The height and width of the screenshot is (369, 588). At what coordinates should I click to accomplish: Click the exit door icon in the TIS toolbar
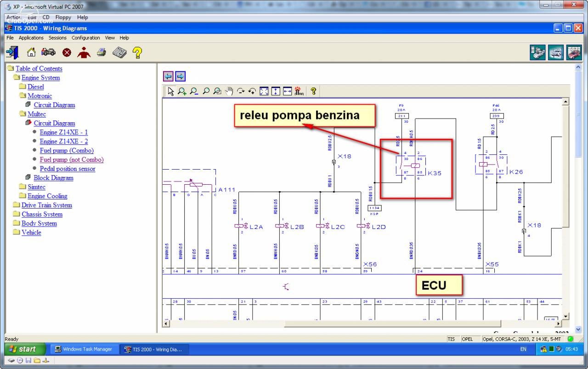(x=12, y=52)
